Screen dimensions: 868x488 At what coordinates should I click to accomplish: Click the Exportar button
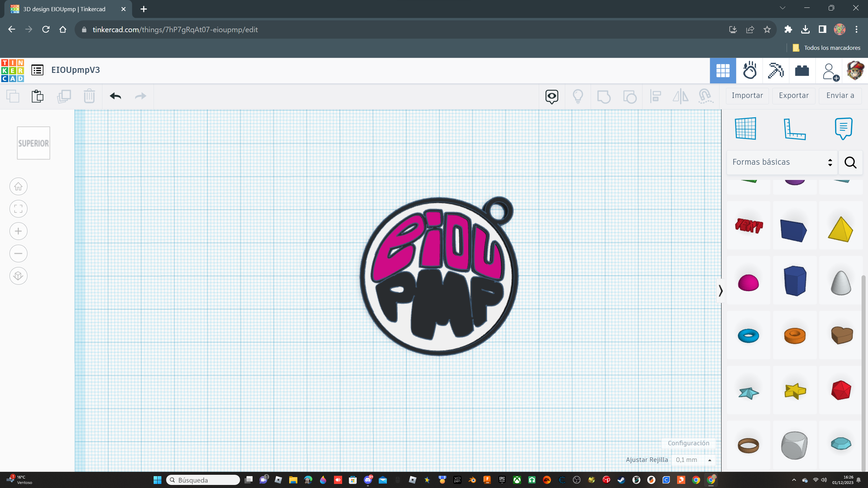tap(794, 96)
